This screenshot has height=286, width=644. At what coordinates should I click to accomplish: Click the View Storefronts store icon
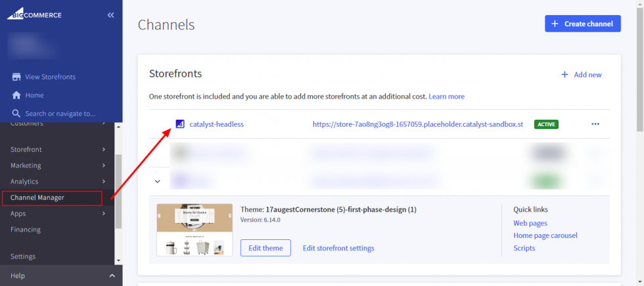16,77
